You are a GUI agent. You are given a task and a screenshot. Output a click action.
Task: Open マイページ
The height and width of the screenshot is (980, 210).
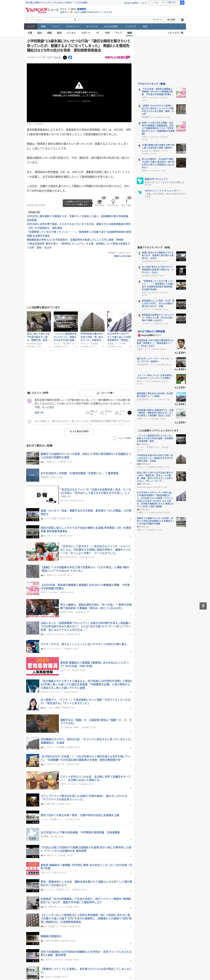pos(157,20)
